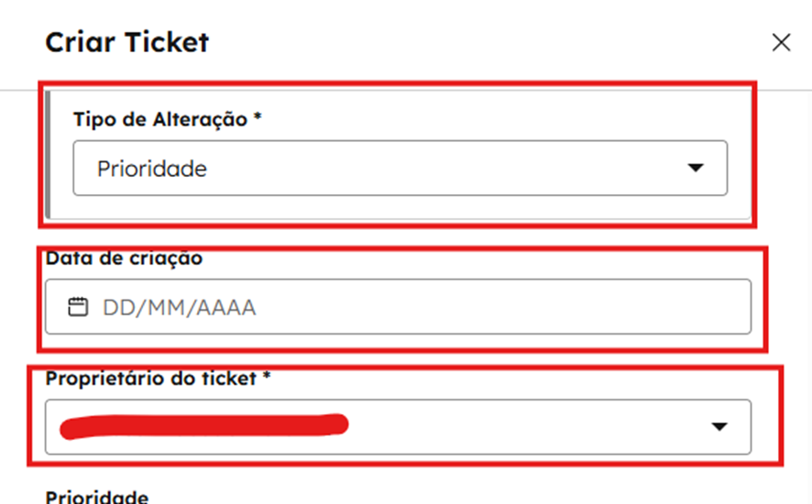812x504 pixels.
Task: Click the redacted owner name in the dropdown
Action: point(202,424)
